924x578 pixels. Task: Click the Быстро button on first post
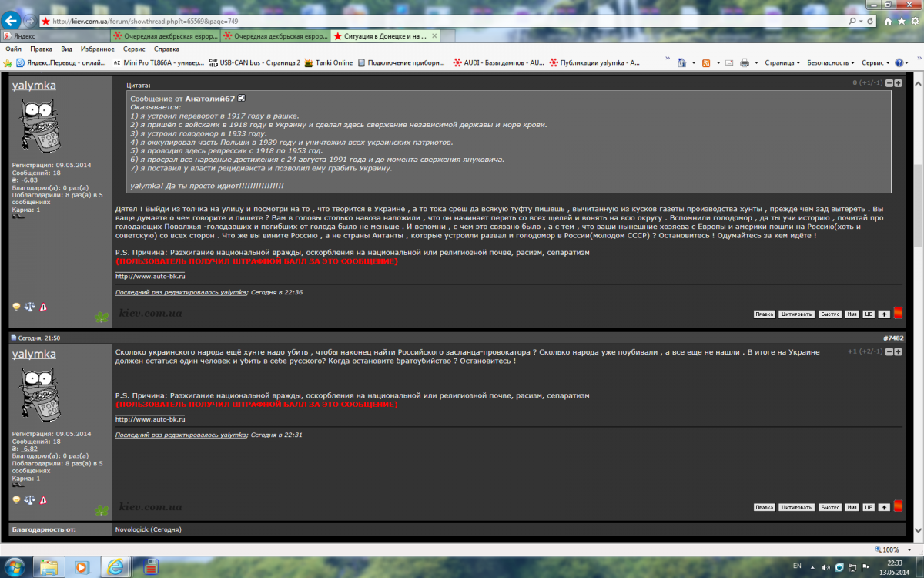pyautogui.click(x=829, y=314)
